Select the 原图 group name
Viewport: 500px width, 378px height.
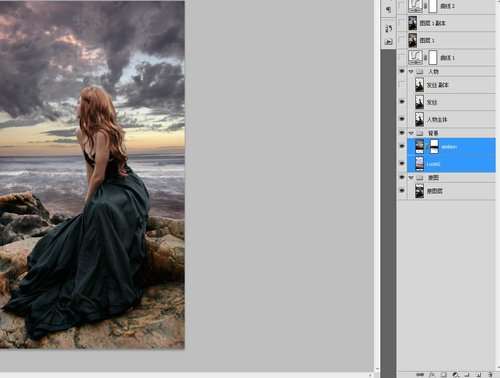pos(433,177)
